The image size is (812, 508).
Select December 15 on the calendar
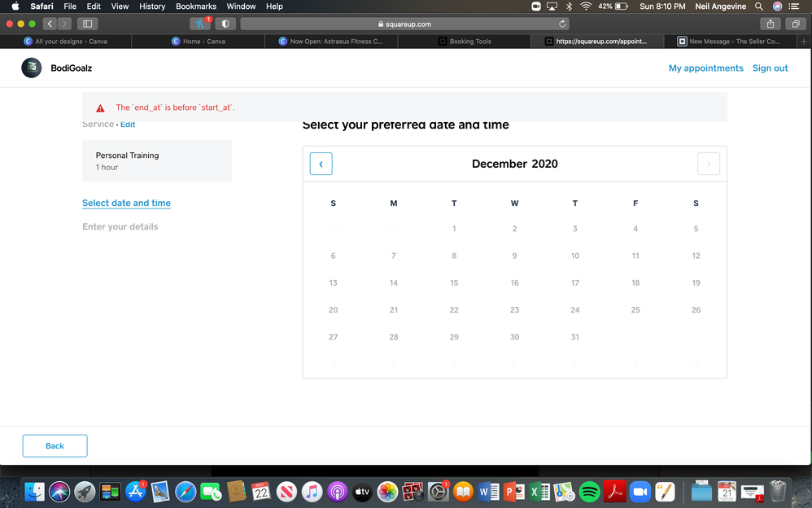454,282
